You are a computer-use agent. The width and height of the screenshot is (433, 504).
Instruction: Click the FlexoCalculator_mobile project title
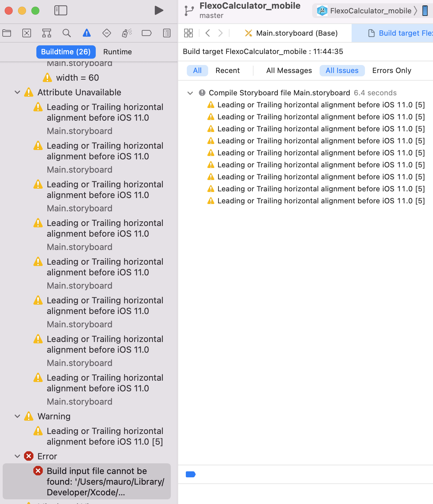pos(250,6)
